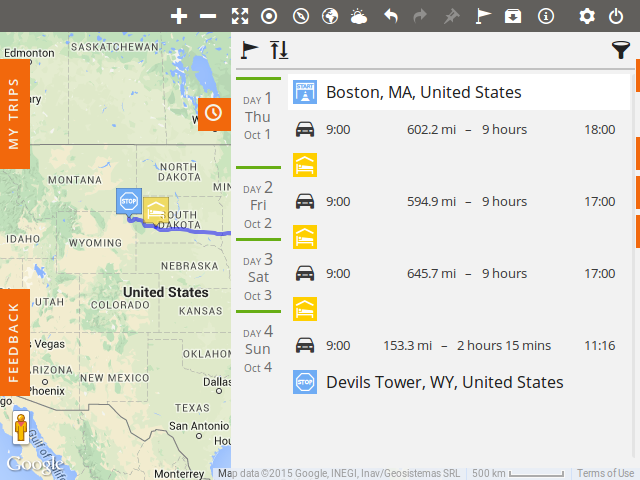This screenshot has height=480, width=640.
Task: Open the compass navigation icon
Action: coord(301,16)
